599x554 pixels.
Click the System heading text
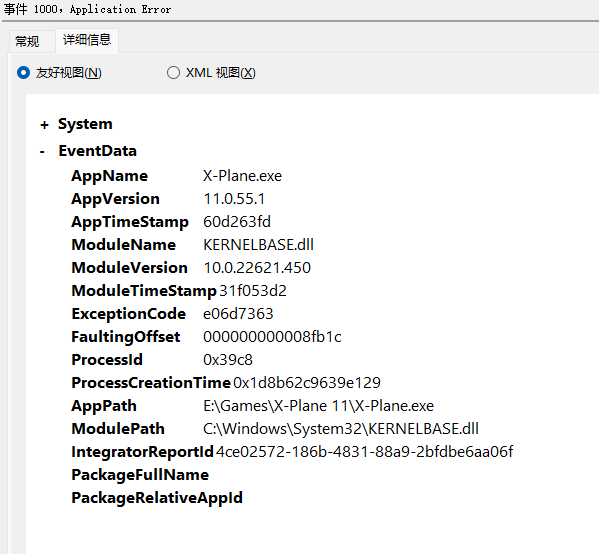(x=85, y=124)
